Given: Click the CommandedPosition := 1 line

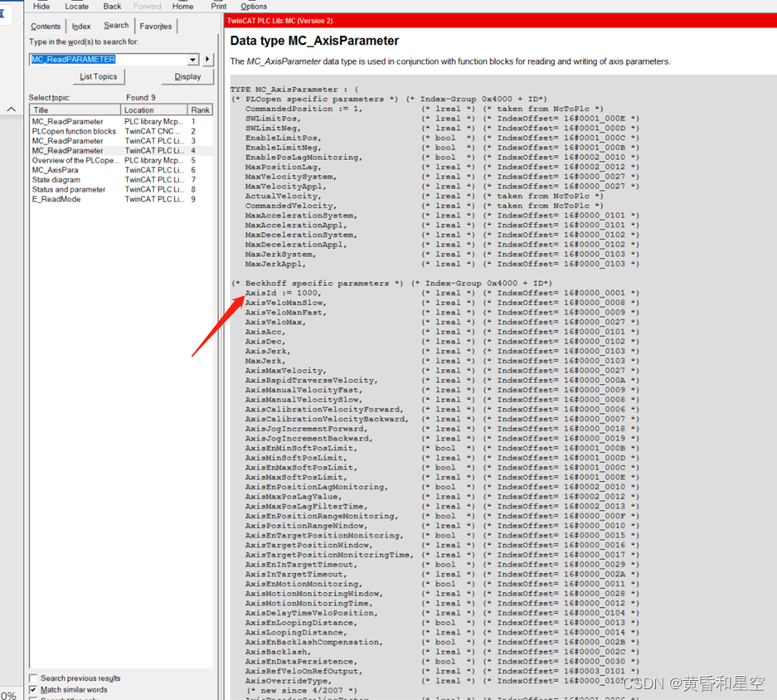Looking at the screenshot, I should [304, 109].
